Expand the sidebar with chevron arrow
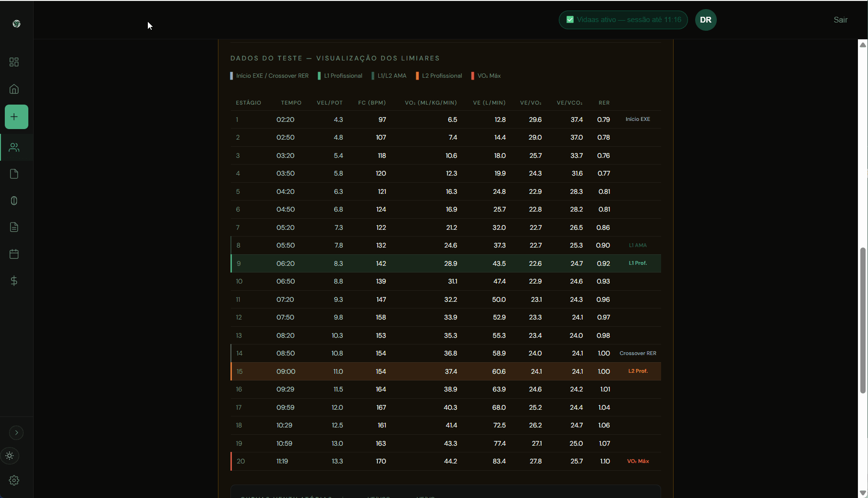 point(16,433)
